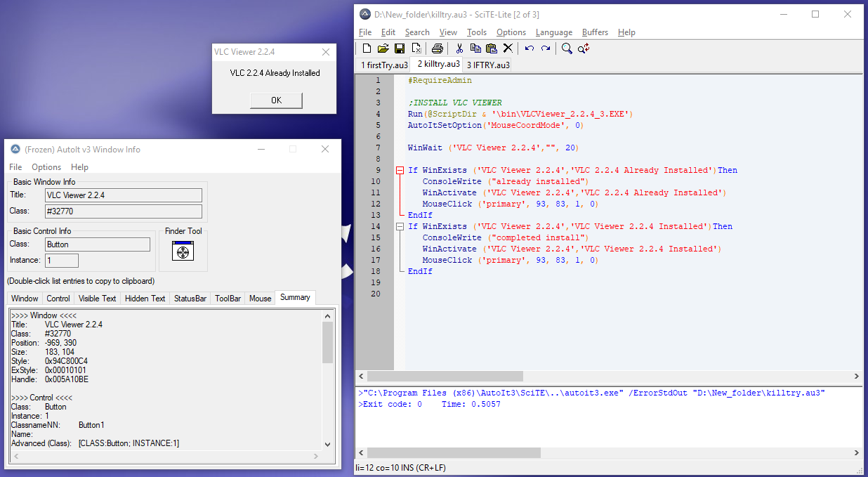Open Replace with the magnifier-arrows icon
The height and width of the screenshot is (477, 868).
pyautogui.click(x=584, y=48)
